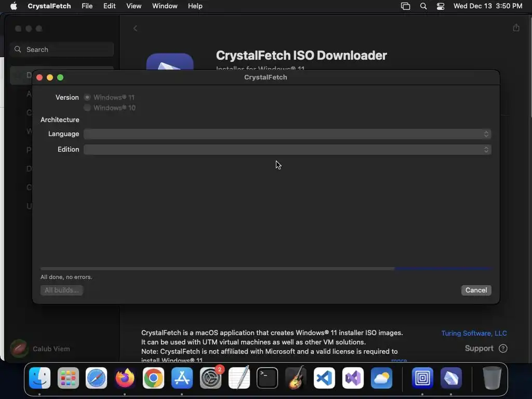Open the Turing Software, LLC link
This screenshot has height=399, width=532.
point(474,333)
